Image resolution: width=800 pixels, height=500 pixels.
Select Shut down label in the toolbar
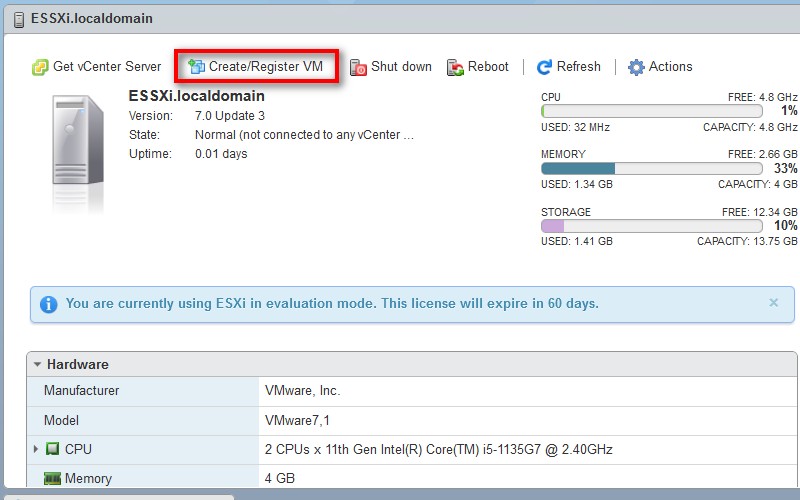(x=401, y=66)
